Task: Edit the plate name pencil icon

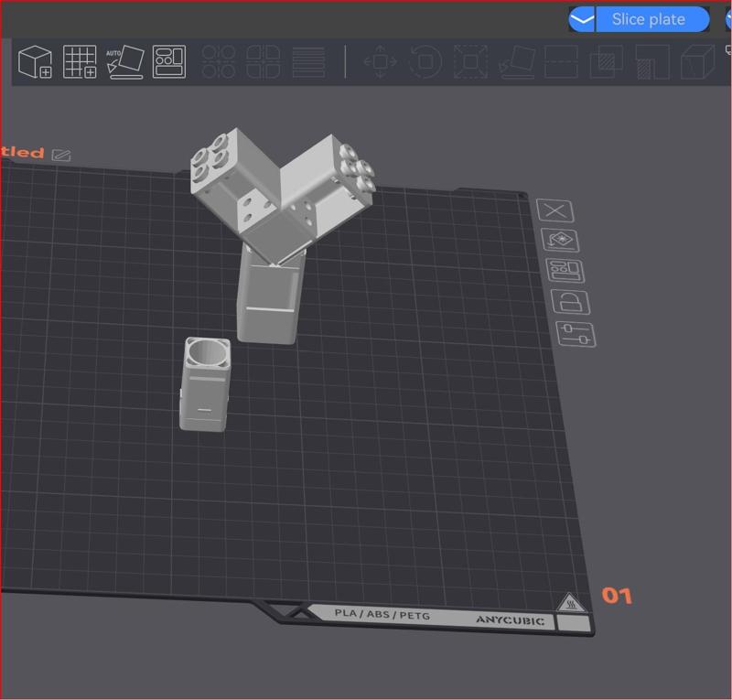Action: click(61, 155)
